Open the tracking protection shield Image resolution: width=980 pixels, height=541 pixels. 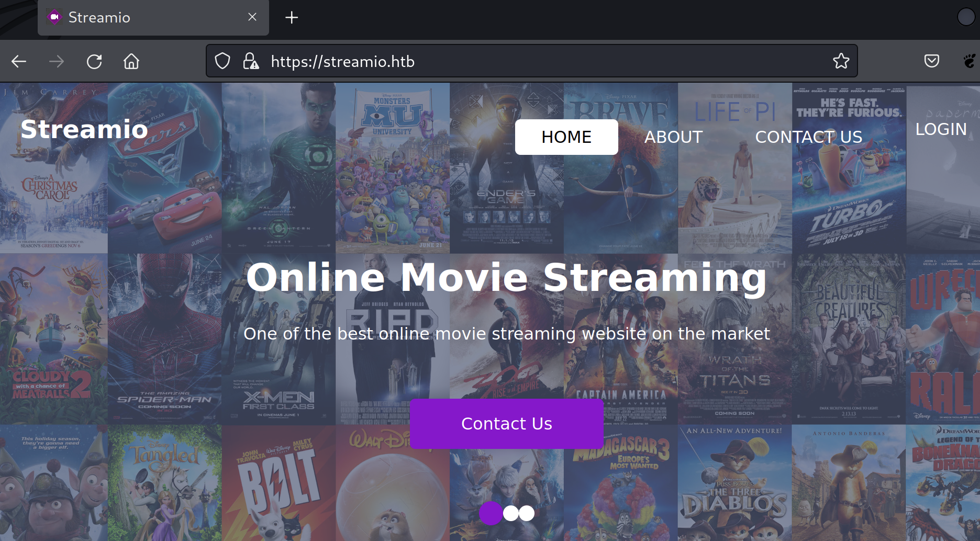[222, 61]
